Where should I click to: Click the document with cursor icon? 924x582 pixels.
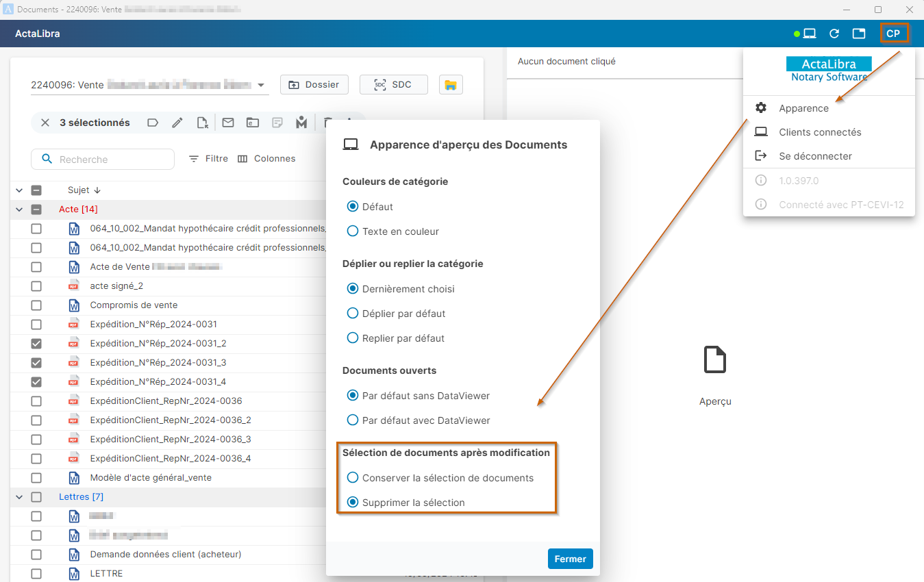click(202, 123)
